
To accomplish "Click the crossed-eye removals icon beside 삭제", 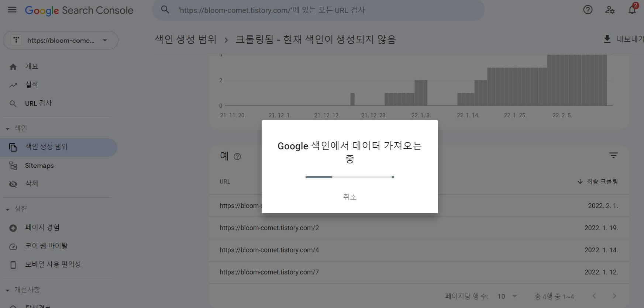I will click(13, 184).
